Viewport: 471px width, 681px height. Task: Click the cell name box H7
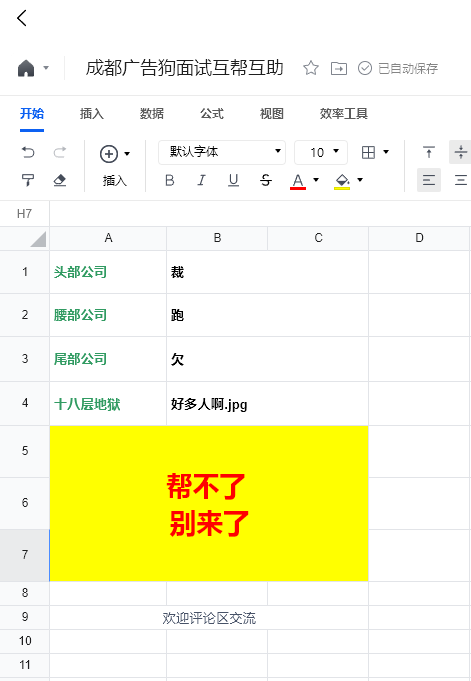click(24, 214)
